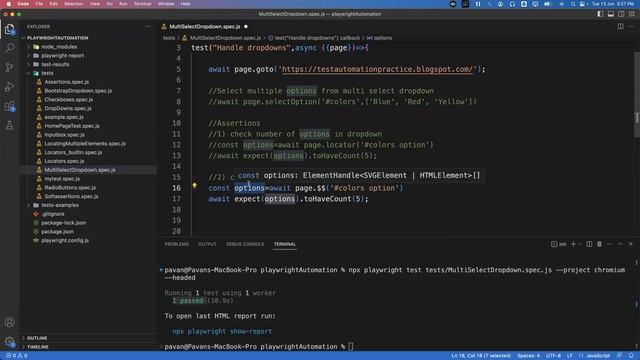
Task: Open DropDowns.spec.js file
Action: coord(68,109)
